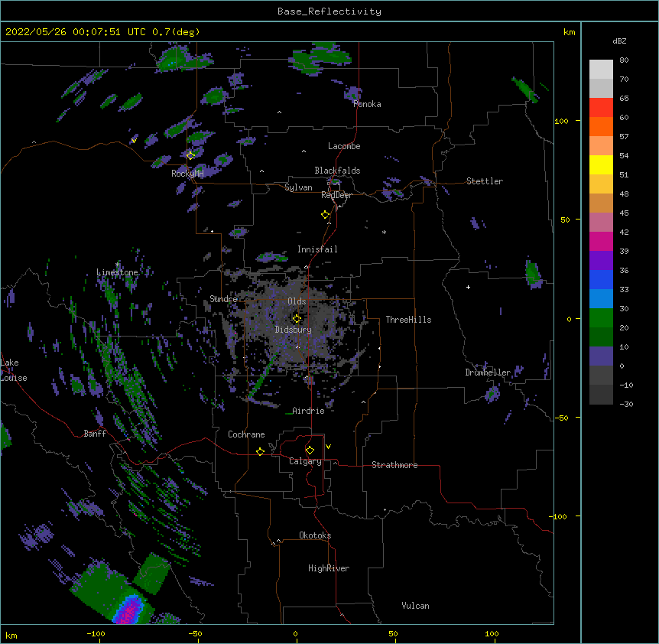Click the yellow diamond marker above Calgary

[310, 450]
